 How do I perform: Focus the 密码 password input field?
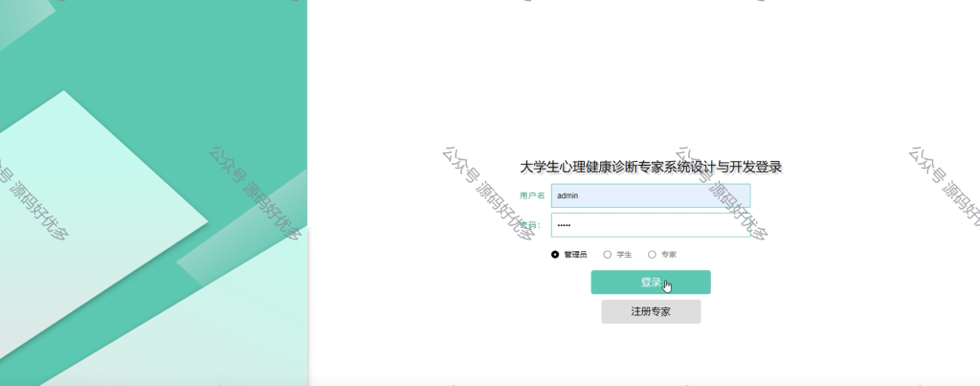651,225
